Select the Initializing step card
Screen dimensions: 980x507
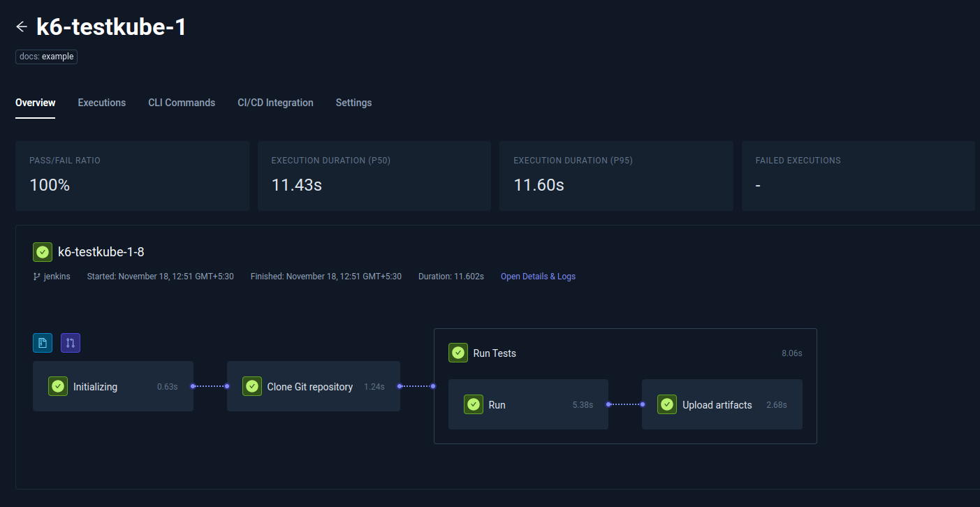tap(113, 386)
